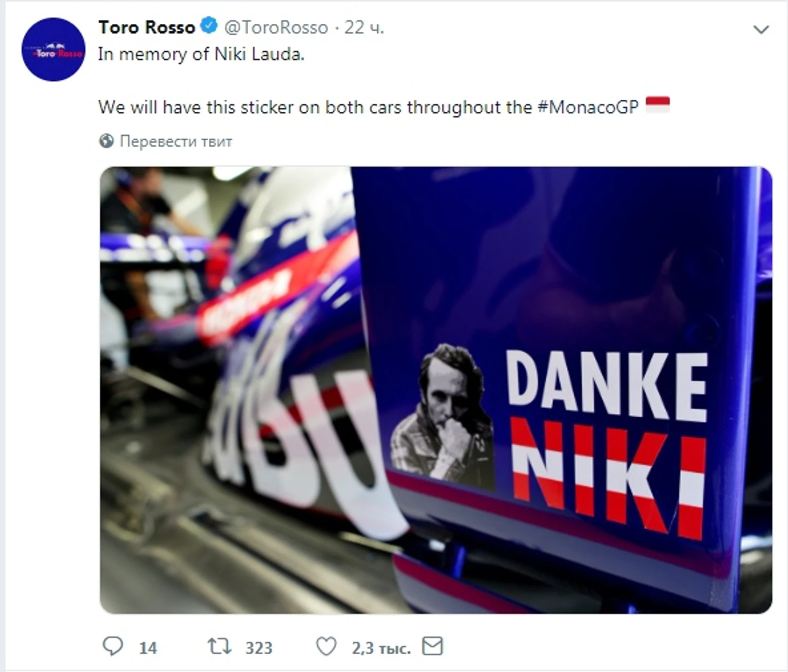The width and height of the screenshot is (788, 672).
Task: Reply using the speech bubble icon
Action: (113, 646)
